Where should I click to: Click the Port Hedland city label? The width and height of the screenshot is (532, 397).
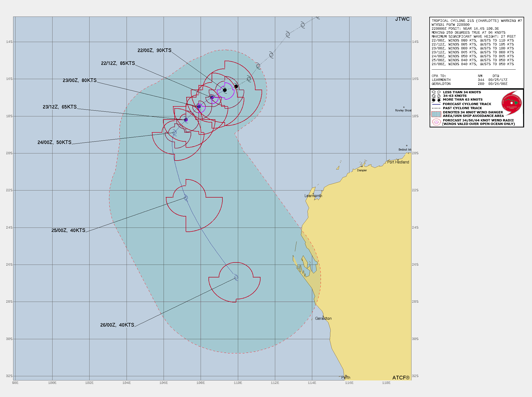coord(398,162)
